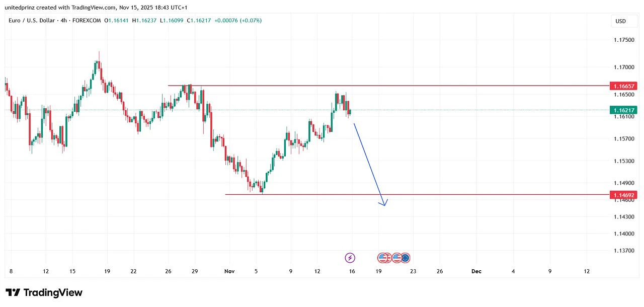Click the EU flag economic event icon
The image size is (644, 307).
(x=405, y=258)
